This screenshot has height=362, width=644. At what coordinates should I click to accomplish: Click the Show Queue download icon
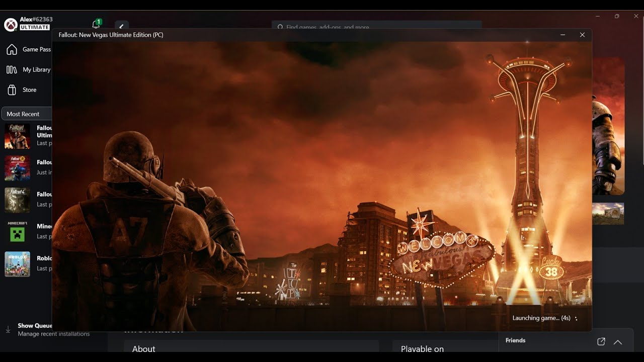(8, 330)
